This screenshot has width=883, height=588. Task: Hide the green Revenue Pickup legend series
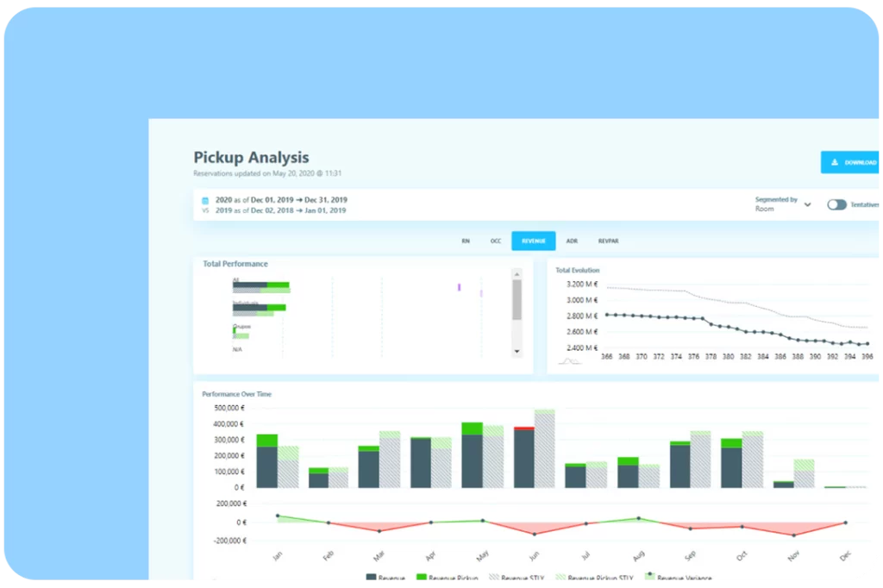pos(422,579)
